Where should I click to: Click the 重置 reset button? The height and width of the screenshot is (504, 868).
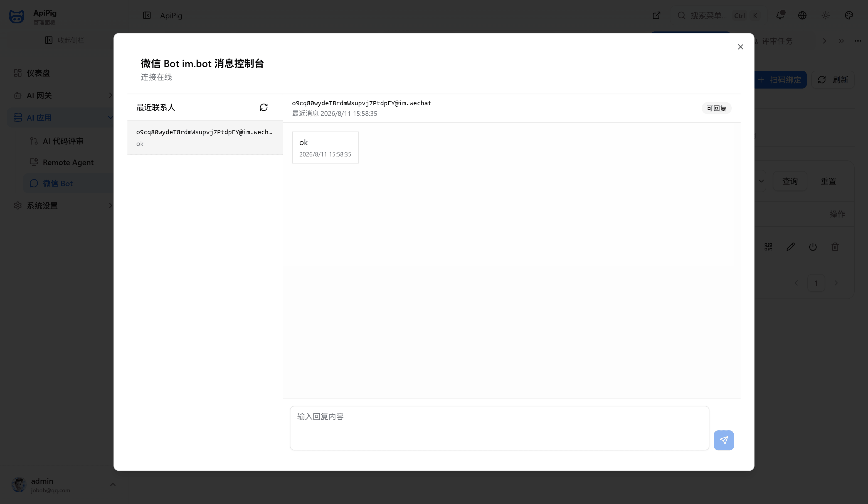[828, 181]
